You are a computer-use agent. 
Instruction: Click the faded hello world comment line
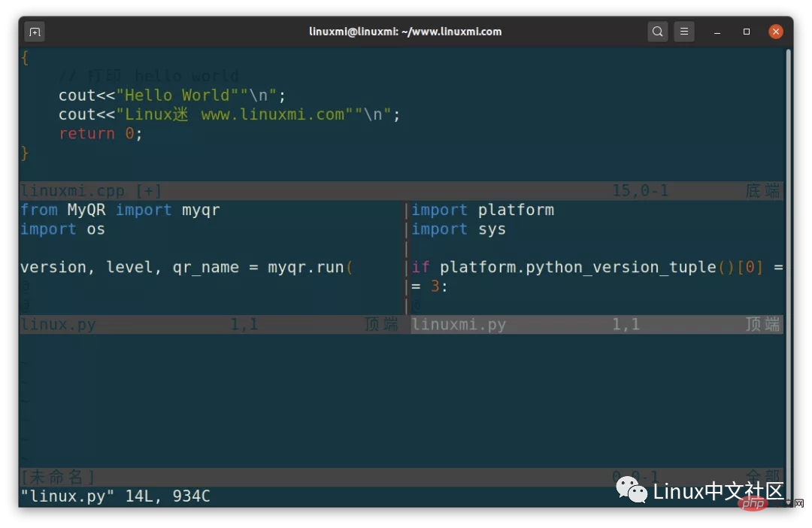(149, 76)
